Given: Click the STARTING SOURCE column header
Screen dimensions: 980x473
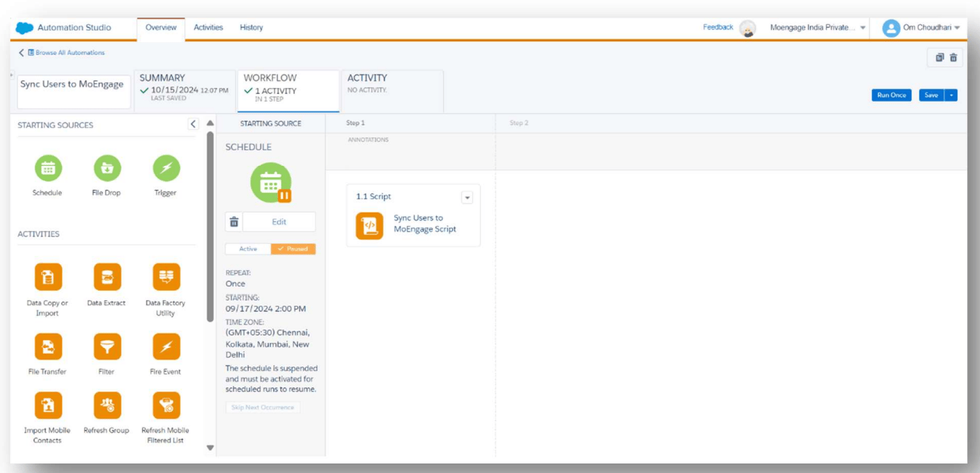Looking at the screenshot, I should click(270, 124).
